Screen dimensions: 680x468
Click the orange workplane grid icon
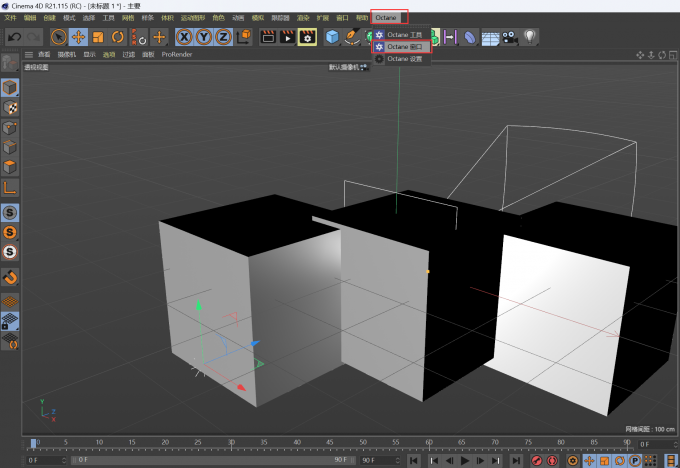pyautogui.click(x=10, y=301)
